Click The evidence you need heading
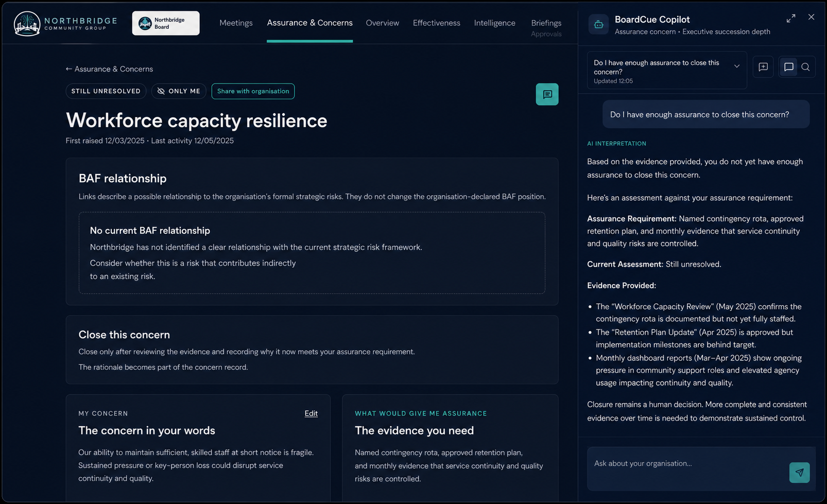 point(414,430)
